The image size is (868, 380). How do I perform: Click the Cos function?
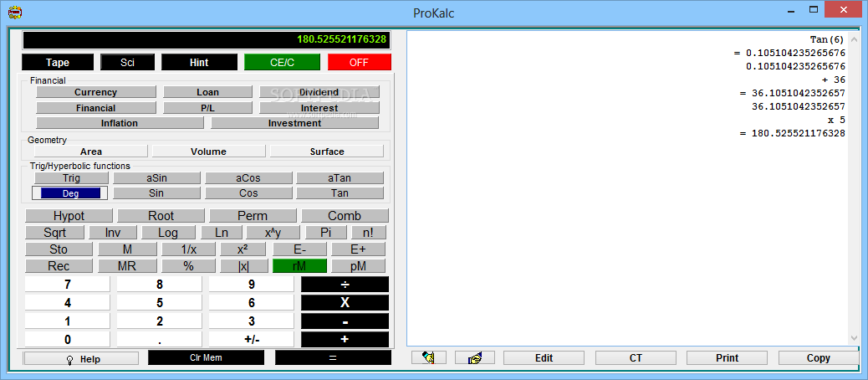coord(248,193)
